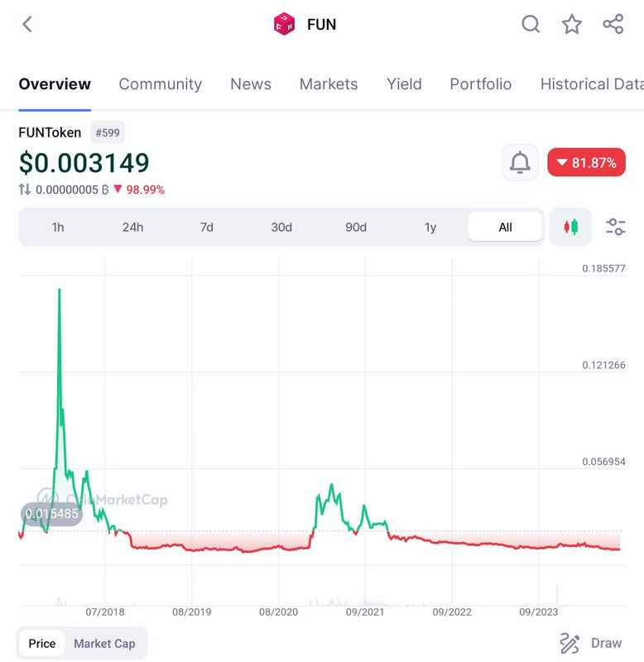The height and width of the screenshot is (662, 644).
Task: Tap the FUNToken name label
Action: pos(50,132)
